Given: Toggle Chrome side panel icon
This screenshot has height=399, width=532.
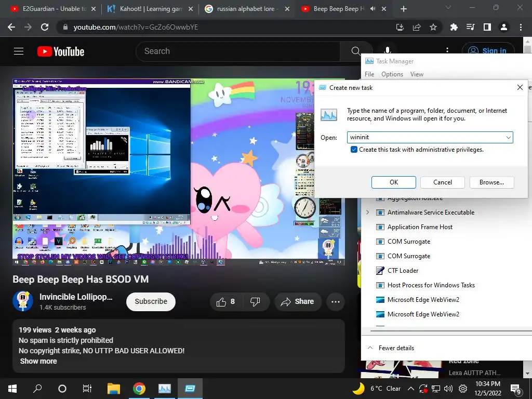Looking at the screenshot, I should point(487,27).
